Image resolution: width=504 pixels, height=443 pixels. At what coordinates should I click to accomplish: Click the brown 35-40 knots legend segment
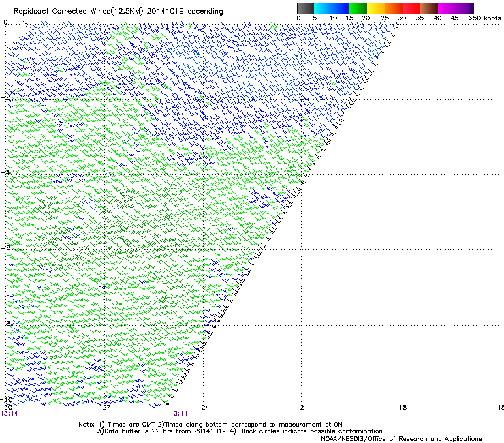(x=429, y=8)
